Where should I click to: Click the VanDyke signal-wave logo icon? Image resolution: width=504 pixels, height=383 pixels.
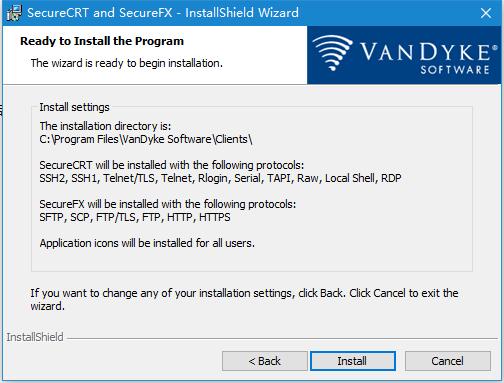click(332, 53)
